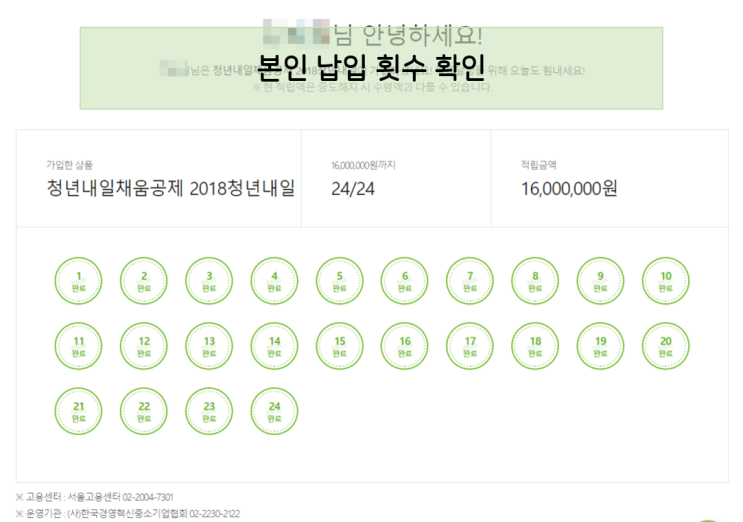Click the green circle labeled 12
The height and width of the screenshot is (522, 743).
pyautogui.click(x=144, y=346)
